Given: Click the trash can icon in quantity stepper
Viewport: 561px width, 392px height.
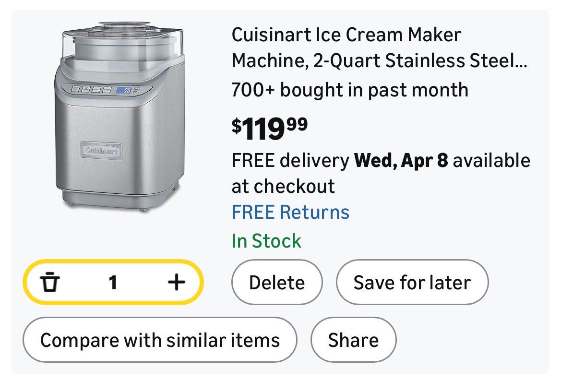Looking at the screenshot, I should pos(49,283).
